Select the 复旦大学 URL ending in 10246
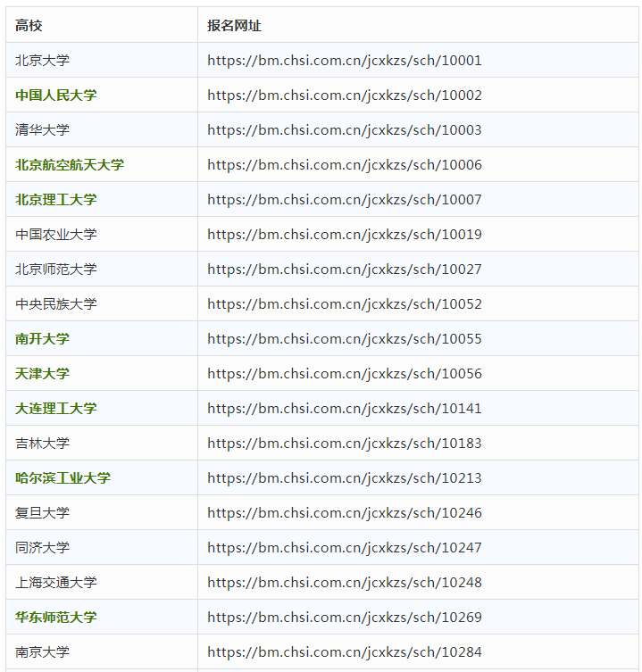The width and height of the screenshot is (642, 672). click(344, 513)
